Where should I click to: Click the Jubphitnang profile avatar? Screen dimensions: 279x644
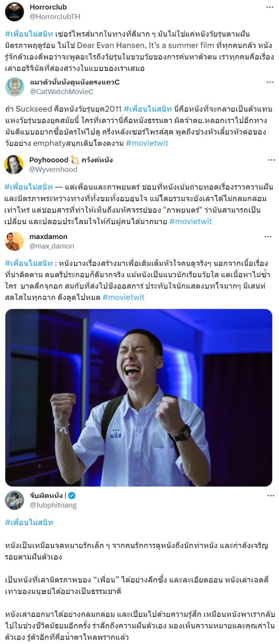pyautogui.click(x=15, y=500)
